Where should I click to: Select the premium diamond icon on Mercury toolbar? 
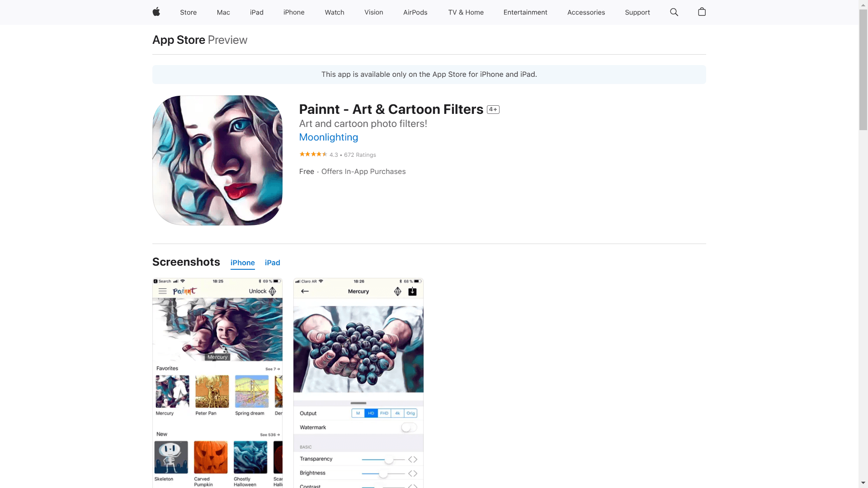397,291
